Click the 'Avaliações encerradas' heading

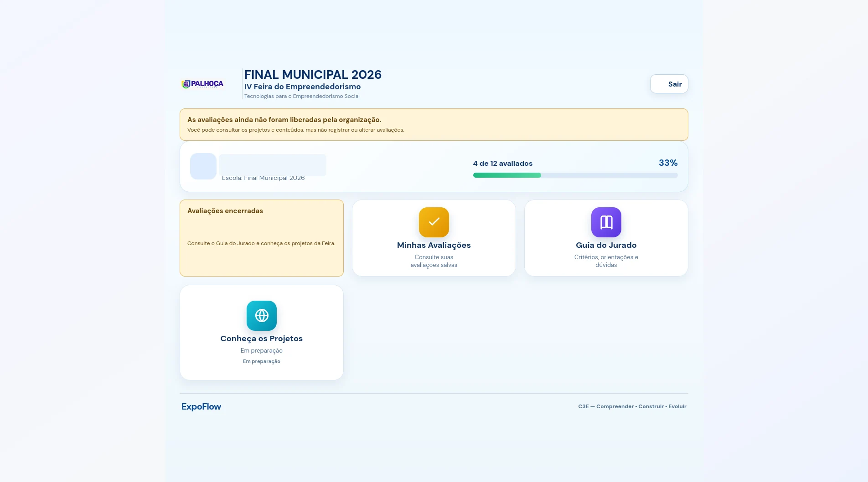tap(225, 211)
